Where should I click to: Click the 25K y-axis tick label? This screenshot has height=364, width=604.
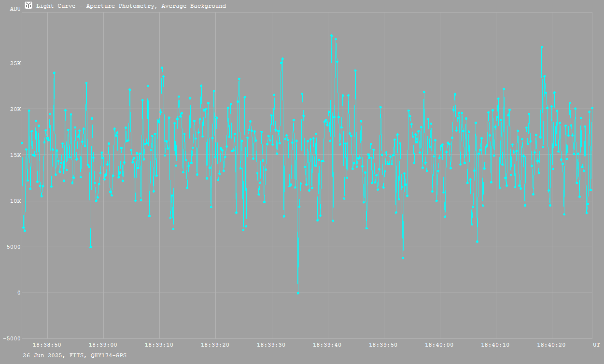[15, 63]
